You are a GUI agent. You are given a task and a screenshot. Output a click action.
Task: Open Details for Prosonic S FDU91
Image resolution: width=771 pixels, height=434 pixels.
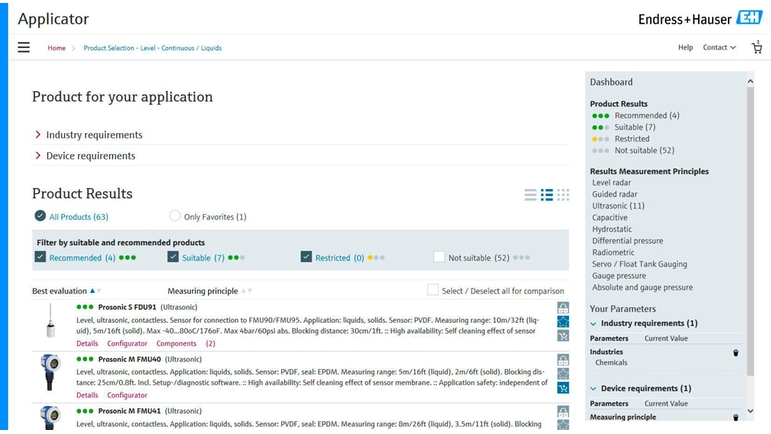[x=87, y=344]
